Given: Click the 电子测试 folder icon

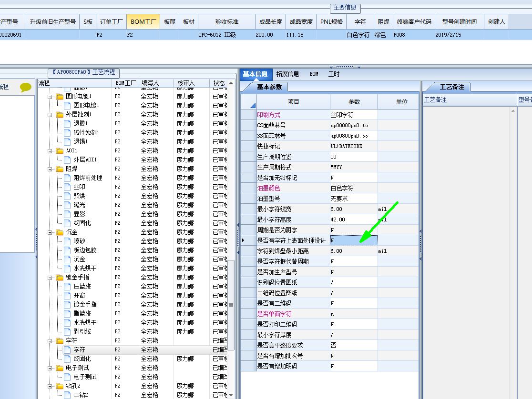Looking at the screenshot, I should click(x=60, y=368).
